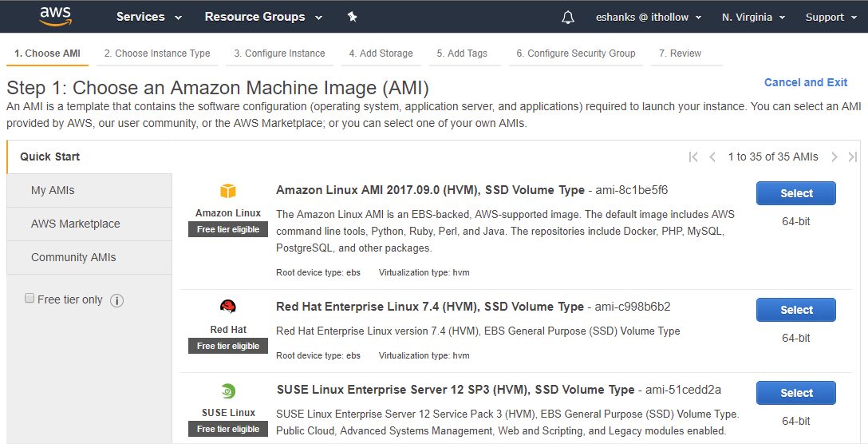The image size is (868, 448).
Task: Enable the Free tier only checkbox
Action: click(30, 299)
